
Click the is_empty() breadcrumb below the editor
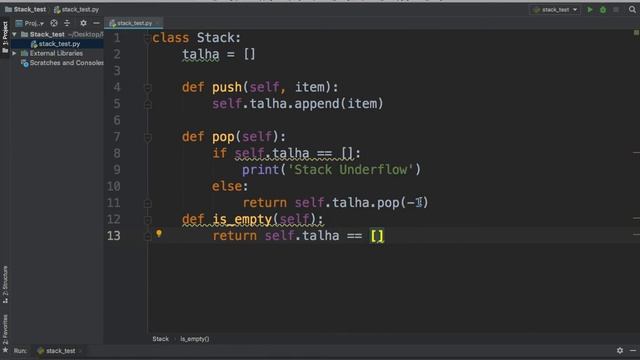(x=195, y=339)
